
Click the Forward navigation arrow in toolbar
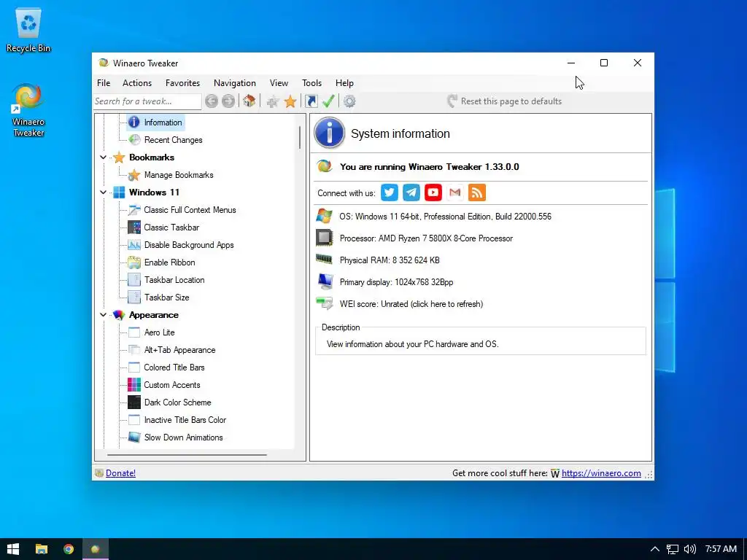(228, 101)
